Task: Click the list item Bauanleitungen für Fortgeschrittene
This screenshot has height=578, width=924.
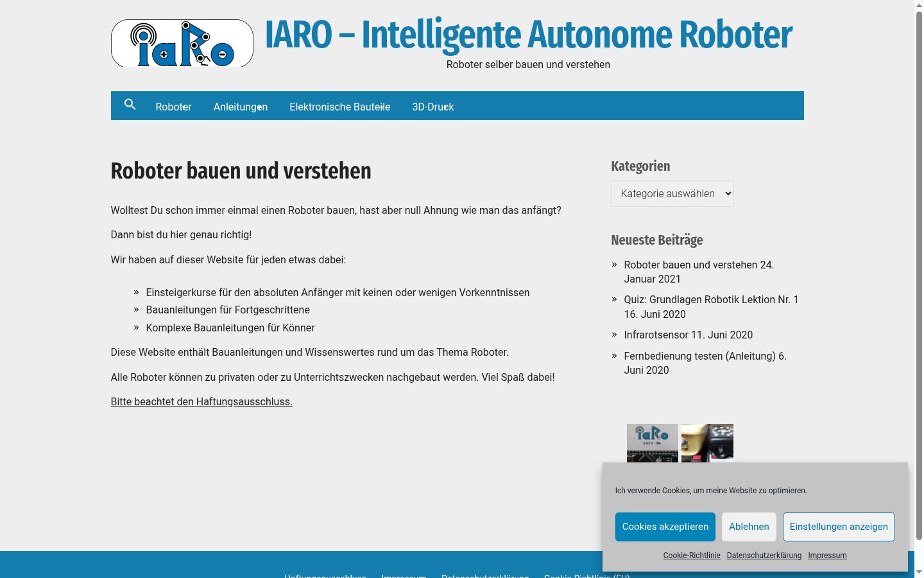Action: coord(228,310)
